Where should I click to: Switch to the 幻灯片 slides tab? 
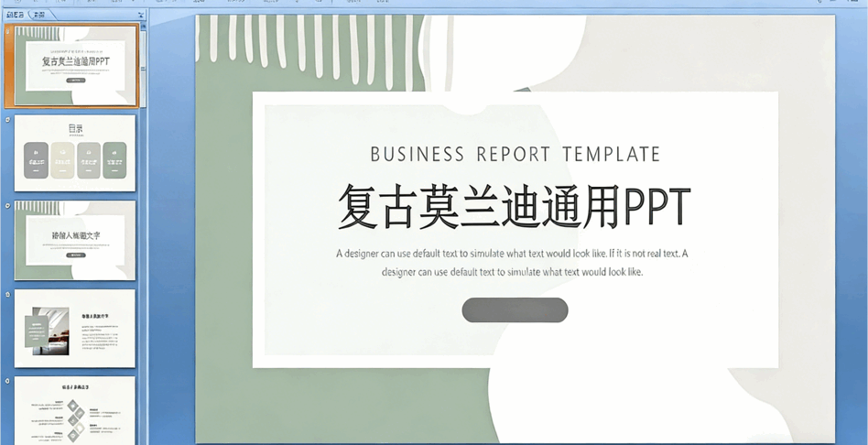coord(16,16)
